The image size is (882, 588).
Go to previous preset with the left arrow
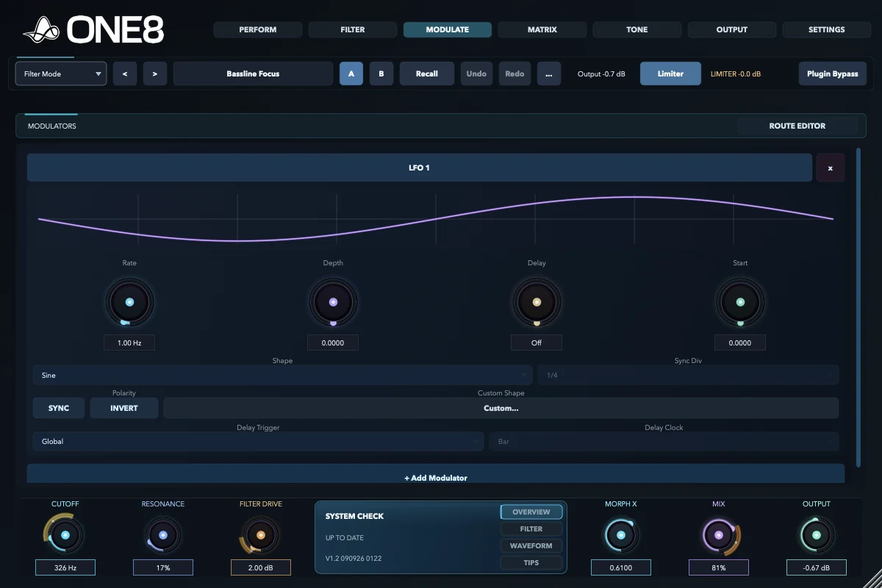[x=125, y=73]
